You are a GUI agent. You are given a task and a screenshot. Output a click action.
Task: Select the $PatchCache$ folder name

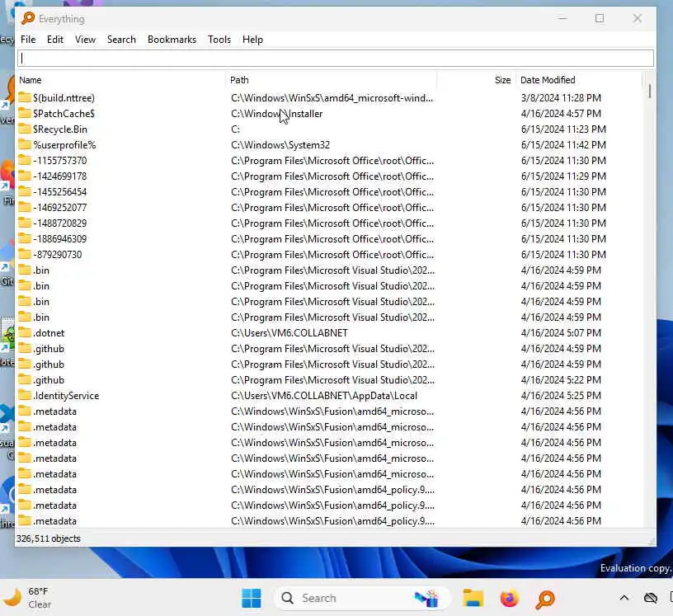click(64, 114)
